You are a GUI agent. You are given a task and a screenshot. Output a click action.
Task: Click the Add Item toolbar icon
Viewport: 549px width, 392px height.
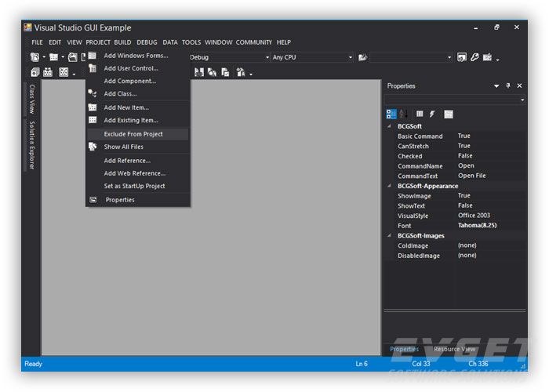click(53, 57)
